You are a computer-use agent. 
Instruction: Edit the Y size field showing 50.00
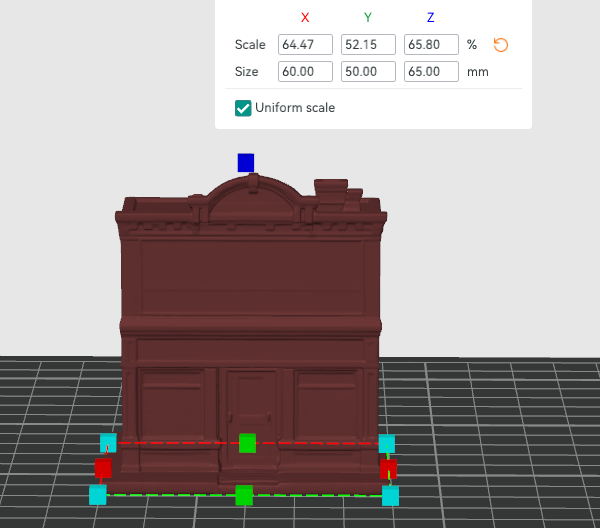pyautogui.click(x=368, y=72)
